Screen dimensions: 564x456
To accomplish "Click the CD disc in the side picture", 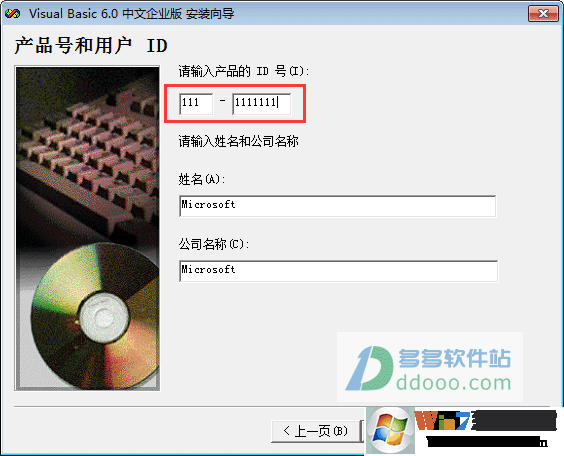I will tap(95, 316).
